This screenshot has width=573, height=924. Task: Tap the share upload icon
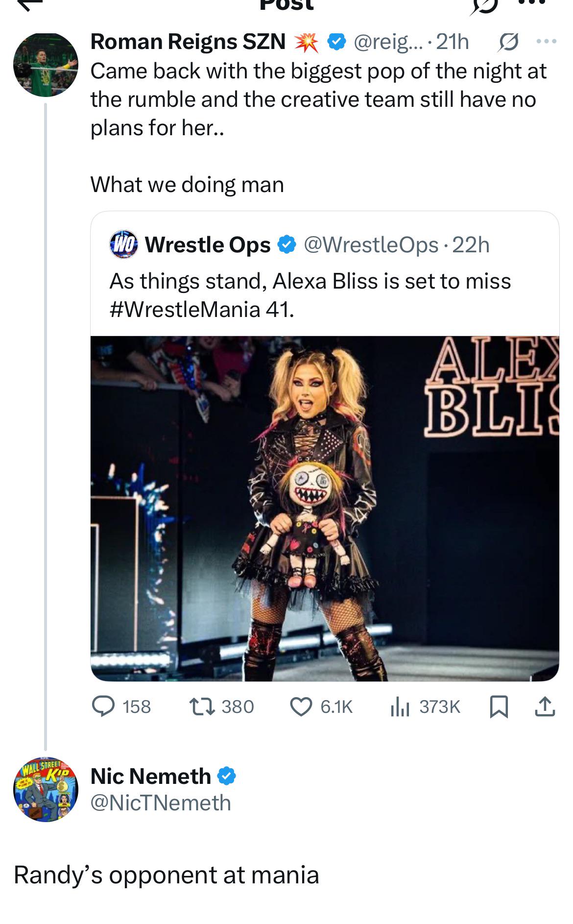545,706
